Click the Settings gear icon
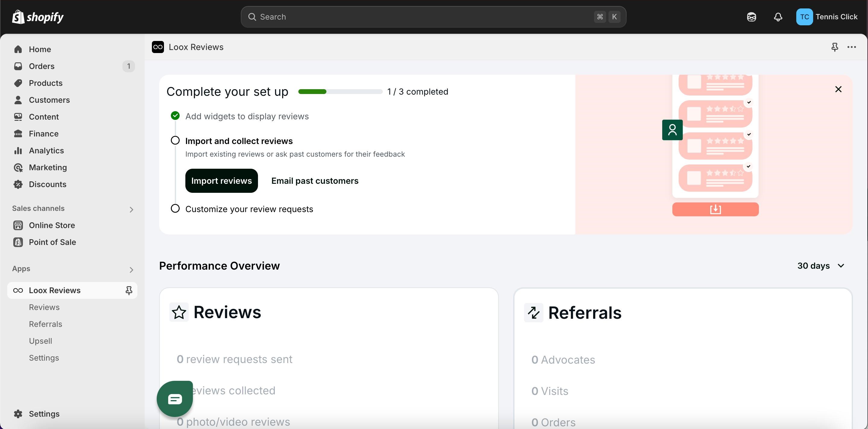Image resolution: width=868 pixels, height=429 pixels. click(18, 414)
